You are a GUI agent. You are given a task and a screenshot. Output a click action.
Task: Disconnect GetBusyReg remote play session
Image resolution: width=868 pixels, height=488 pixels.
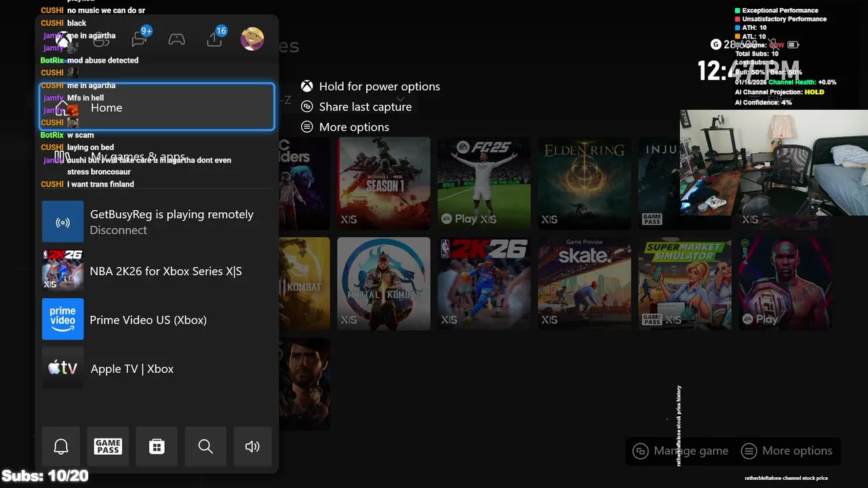[x=157, y=222]
